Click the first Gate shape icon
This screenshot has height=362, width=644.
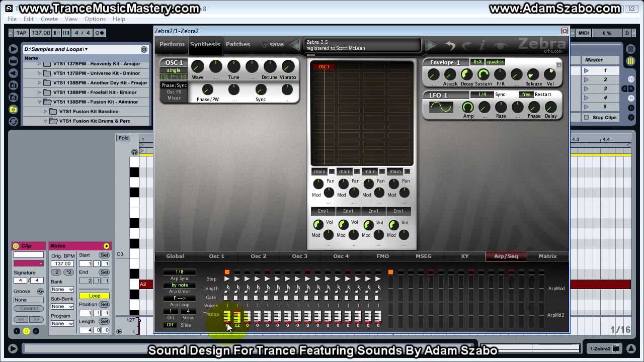227,298
